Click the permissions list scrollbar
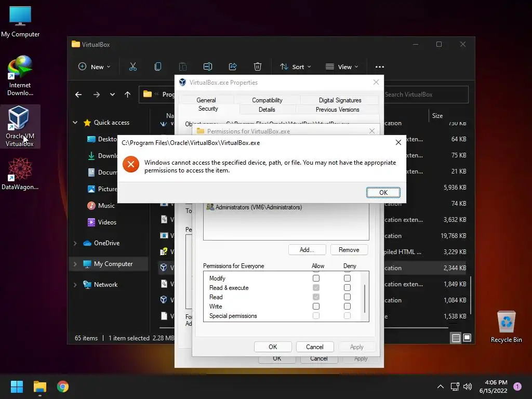The height and width of the screenshot is (399, 532). pyautogui.click(x=365, y=299)
